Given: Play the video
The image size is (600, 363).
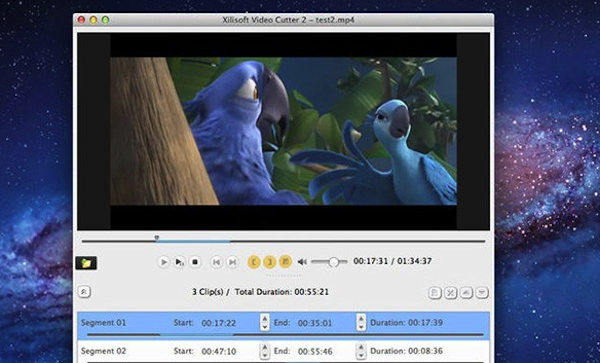Looking at the screenshot, I should tap(163, 262).
